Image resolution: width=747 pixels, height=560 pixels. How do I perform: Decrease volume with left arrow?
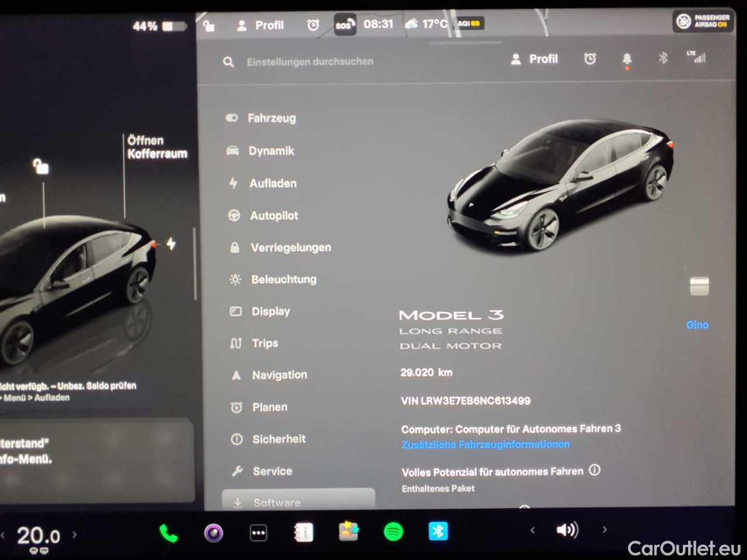click(532, 530)
